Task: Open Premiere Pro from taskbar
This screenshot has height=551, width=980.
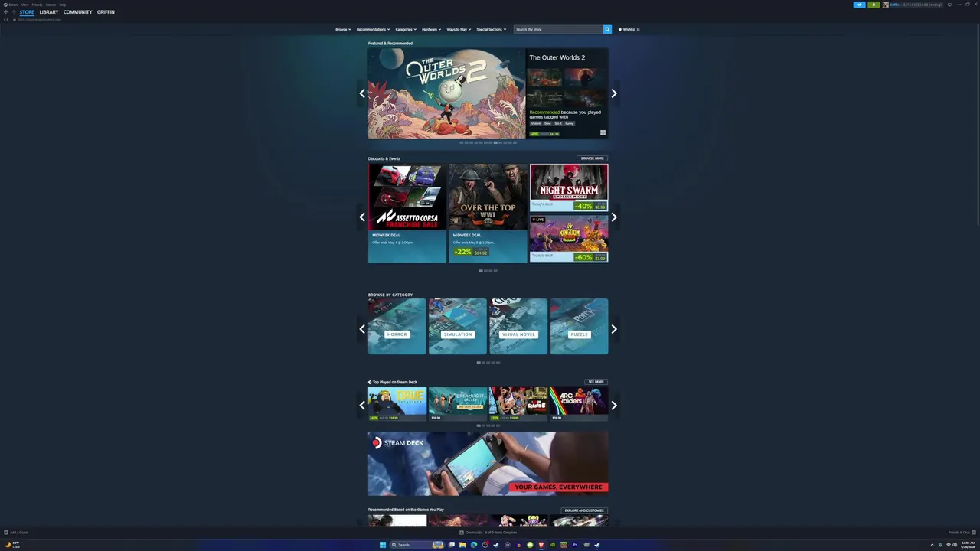Action: coord(574,545)
